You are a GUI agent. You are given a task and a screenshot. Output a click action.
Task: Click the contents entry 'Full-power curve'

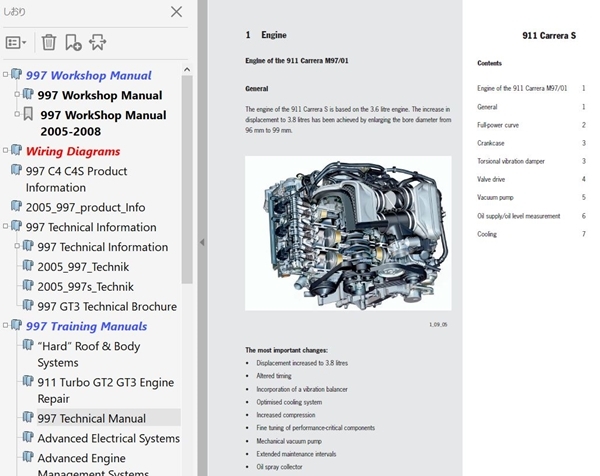click(x=498, y=125)
